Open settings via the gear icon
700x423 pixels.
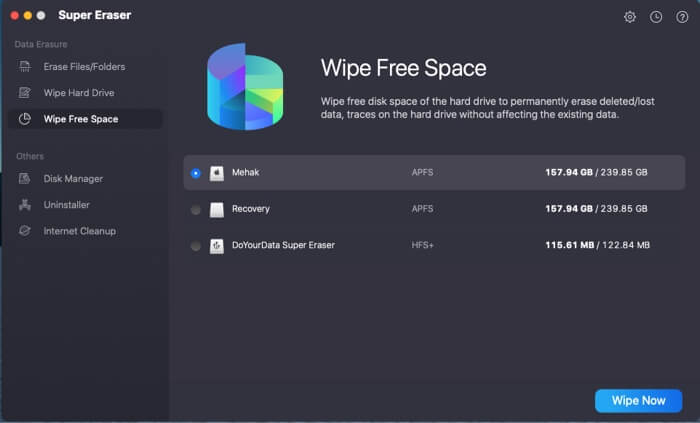630,17
